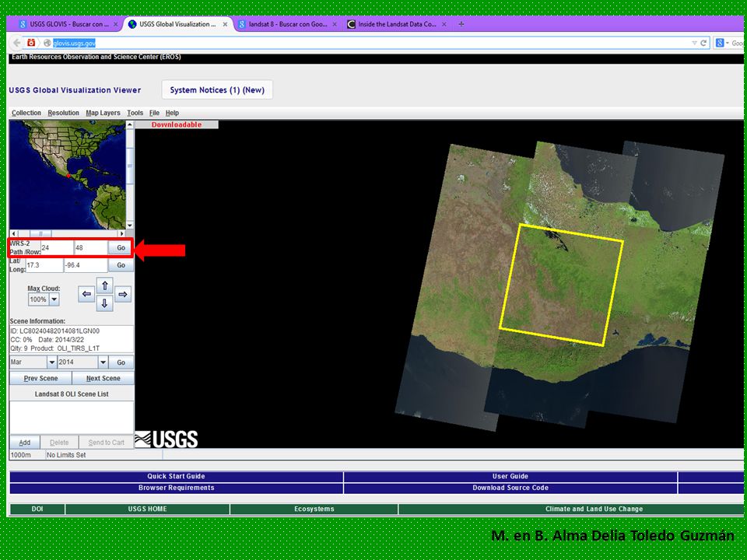Click the locator map scroll up arrow
This screenshot has height=560, width=747.
pyautogui.click(x=130, y=124)
